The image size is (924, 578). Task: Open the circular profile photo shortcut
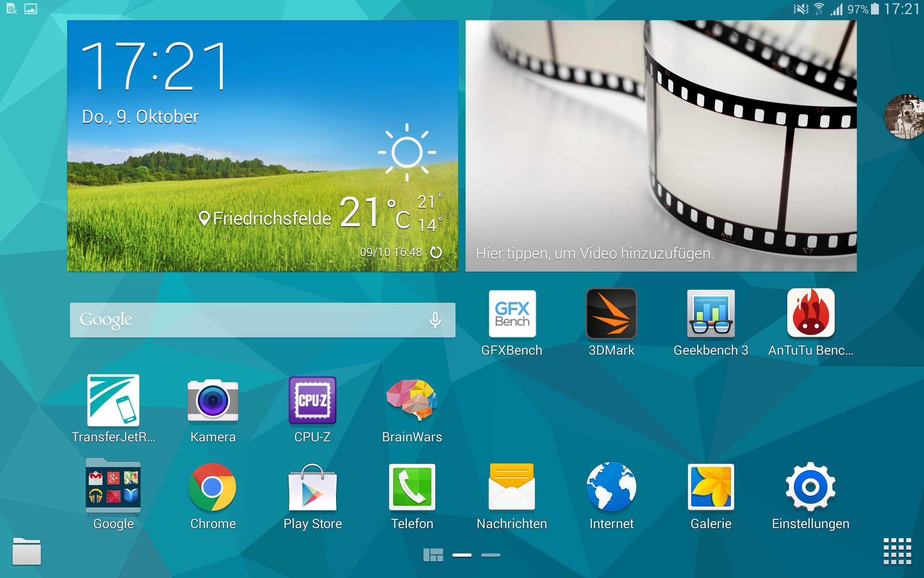point(905,117)
